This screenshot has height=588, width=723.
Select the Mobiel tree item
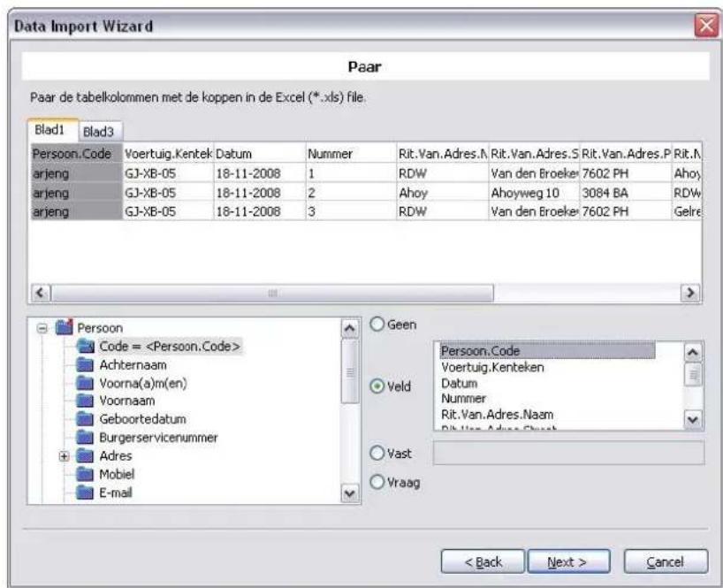[x=117, y=474]
